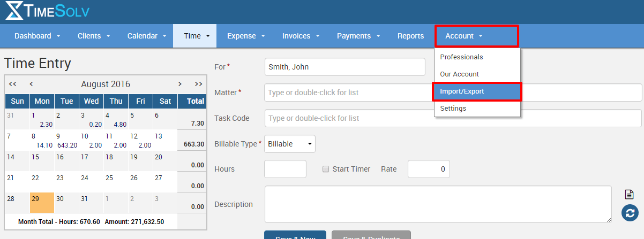The width and height of the screenshot is (644, 239).
Task: Click the TimeSolv hourglass logo
Action: click(x=15, y=11)
